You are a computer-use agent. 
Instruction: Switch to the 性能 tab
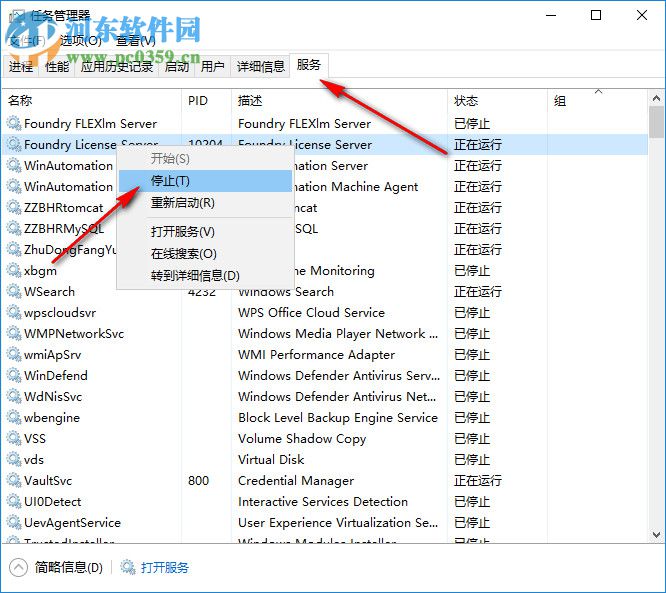[57, 67]
